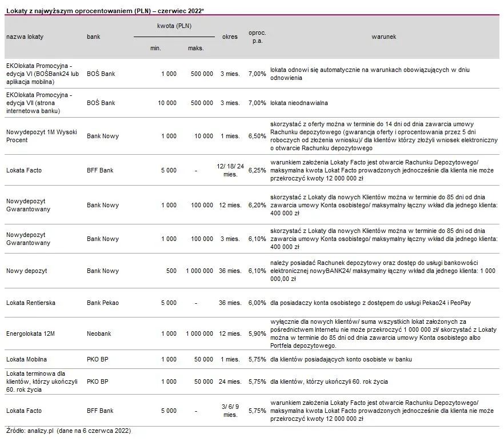Click 'Nowydepozyt Gwarantowany' 12 mies. row name

pos(29,205)
